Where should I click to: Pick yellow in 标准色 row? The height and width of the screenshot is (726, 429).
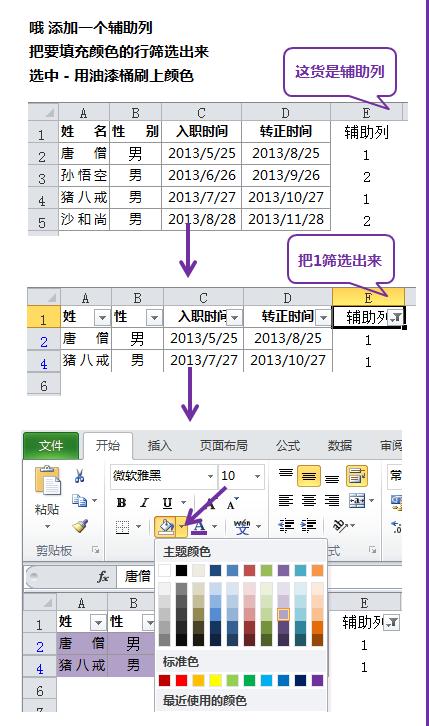(x=215, y=680)
